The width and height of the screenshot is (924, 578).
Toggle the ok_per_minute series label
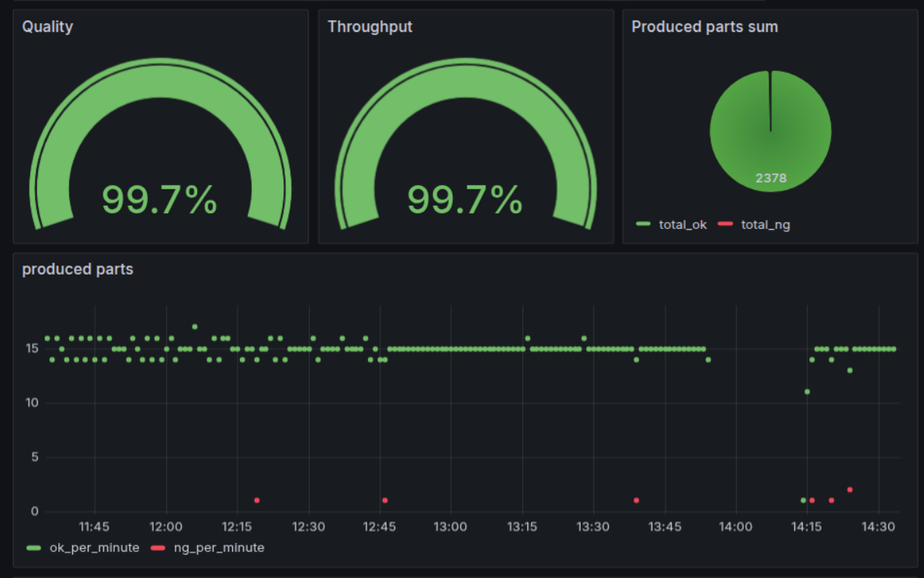coord(94,548)
